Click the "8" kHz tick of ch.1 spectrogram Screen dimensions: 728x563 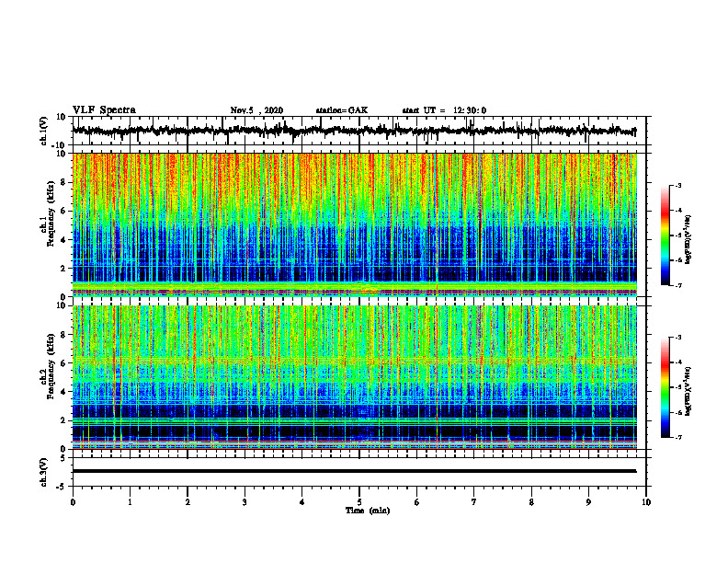[x=63, y=182]
